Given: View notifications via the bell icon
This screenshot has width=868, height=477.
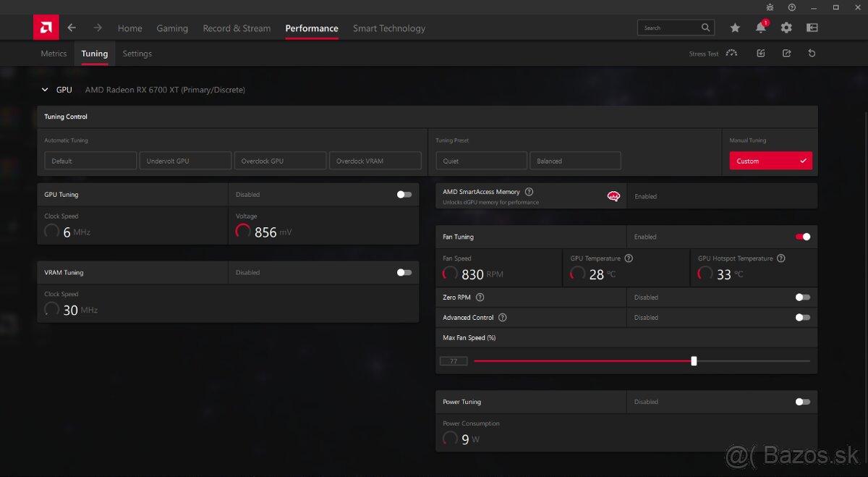Looking at the screenshot, I should coord(760,28).
